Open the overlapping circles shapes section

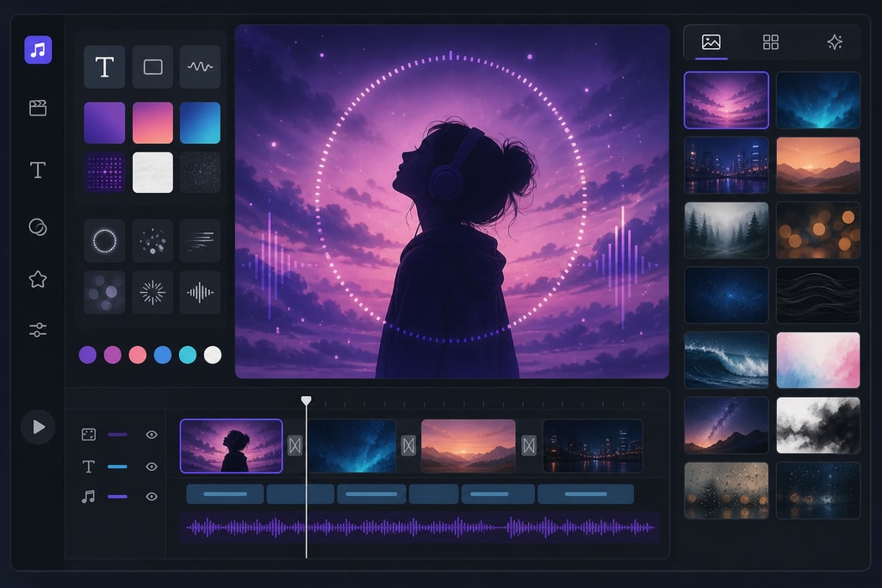(x=38, y=227)
